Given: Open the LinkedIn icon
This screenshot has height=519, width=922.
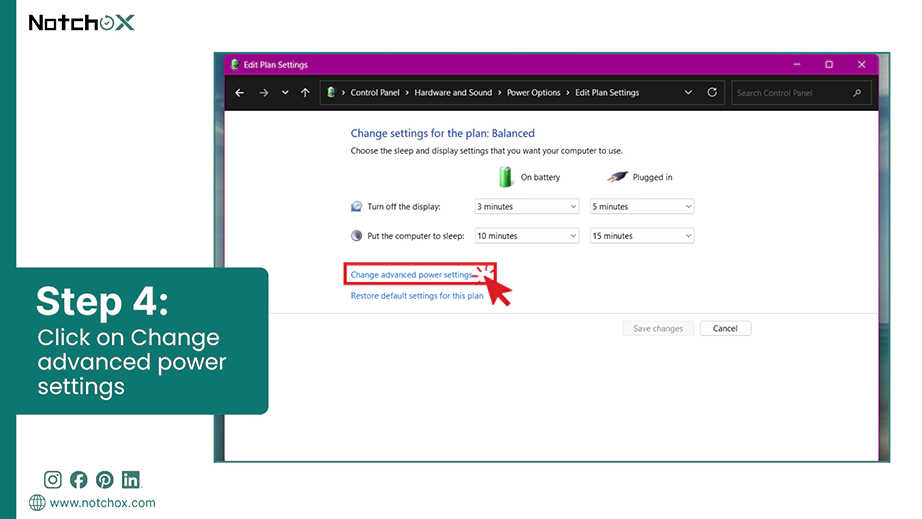Looking at the screenshot, I should coord(131,480).
